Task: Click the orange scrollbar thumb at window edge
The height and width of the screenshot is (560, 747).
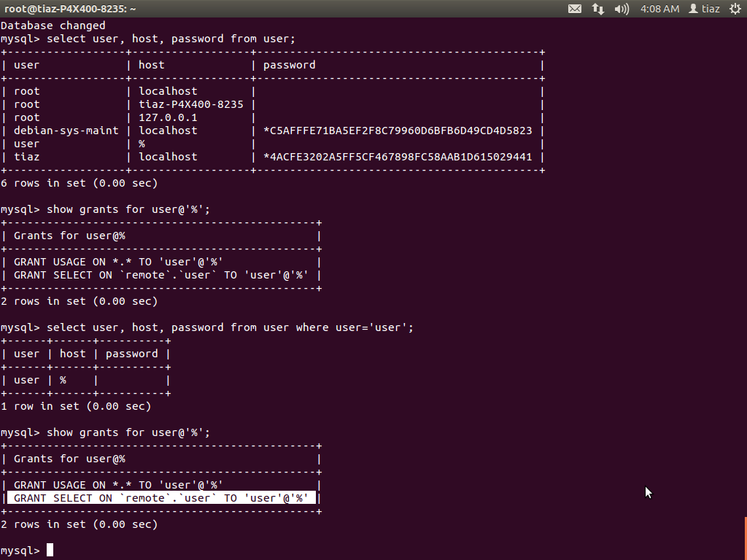Action: point(746,539)
